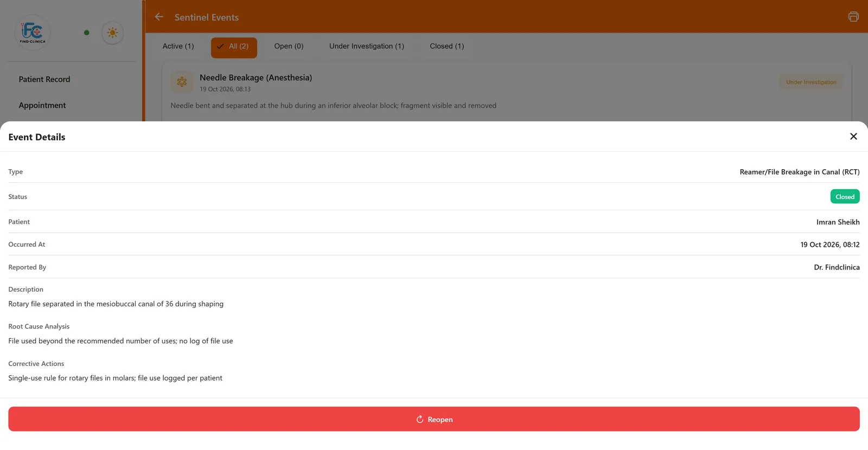
Task: Open Patient Record in the sidebar
Action: click(44, 79)
